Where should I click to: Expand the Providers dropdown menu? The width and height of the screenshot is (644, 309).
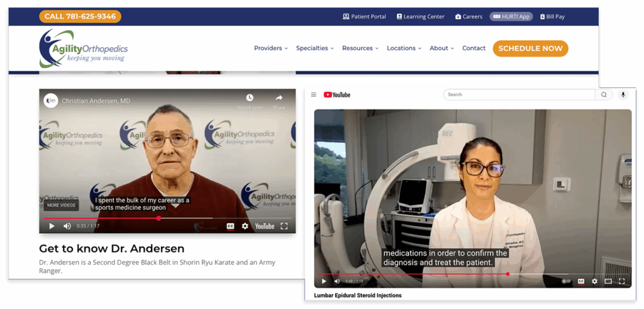tap(270, 48)
